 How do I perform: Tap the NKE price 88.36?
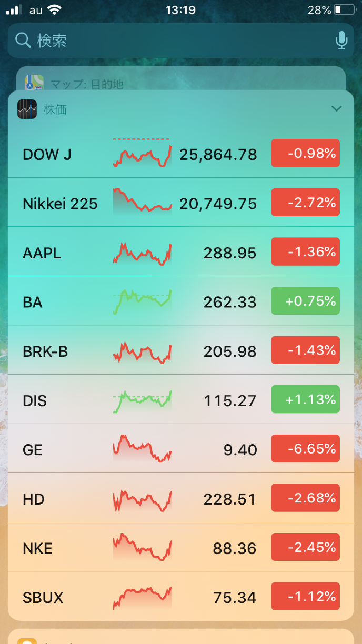pos(234,548)
